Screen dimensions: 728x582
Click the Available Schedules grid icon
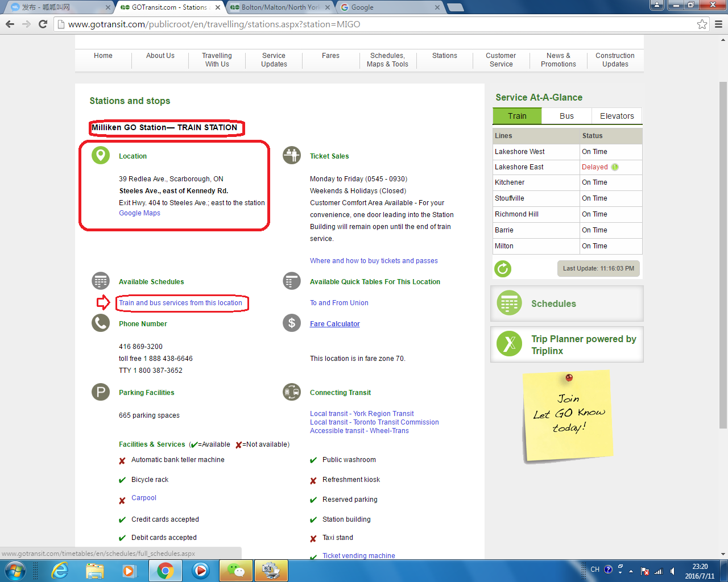pos(101,281)
